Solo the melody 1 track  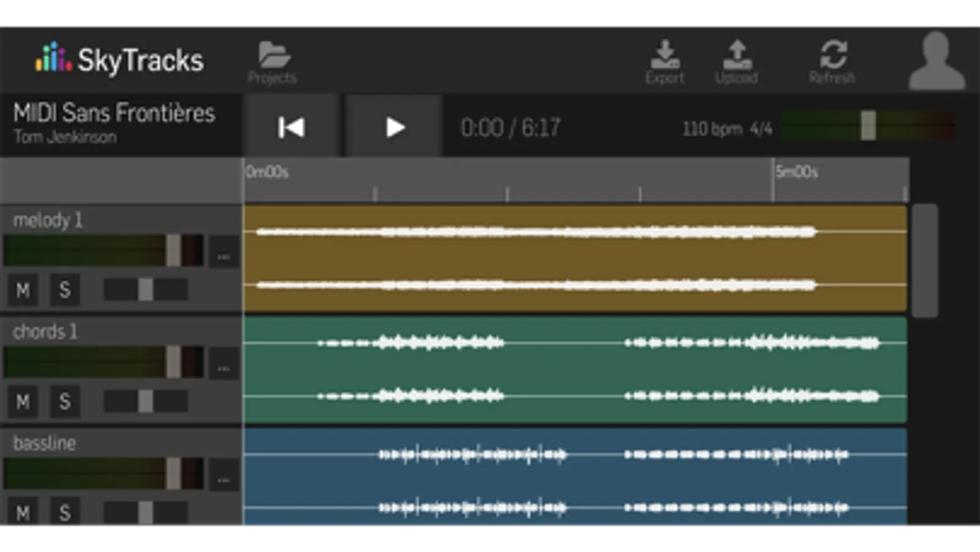(64, 289)
